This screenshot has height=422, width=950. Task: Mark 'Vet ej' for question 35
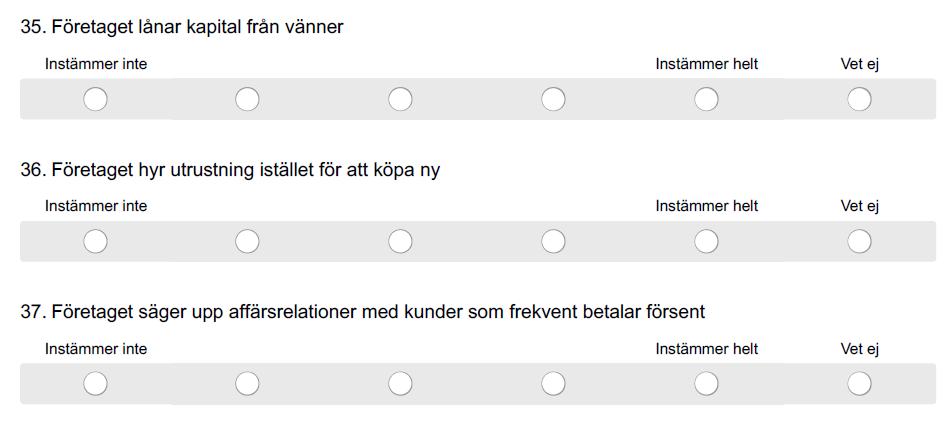click(x=860, y=99)
